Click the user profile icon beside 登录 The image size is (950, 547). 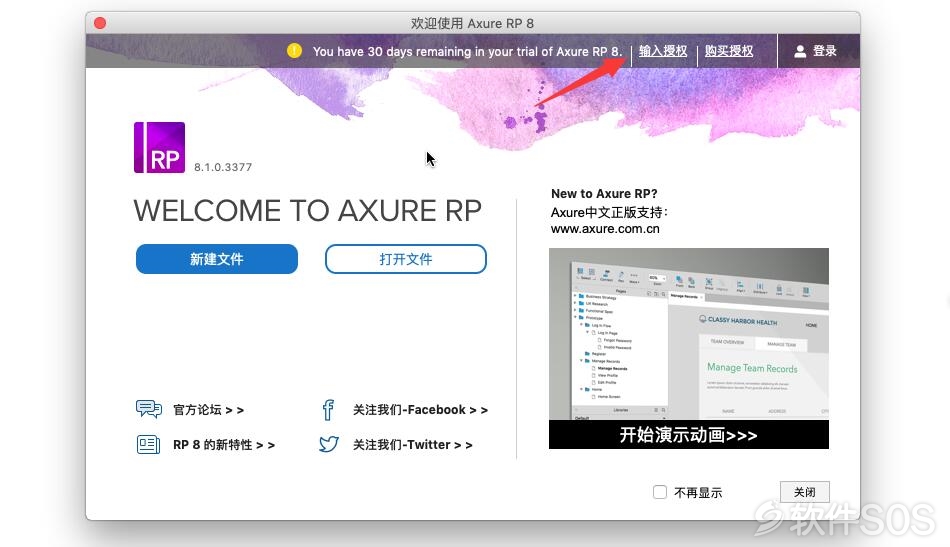(x=800, y=51)
